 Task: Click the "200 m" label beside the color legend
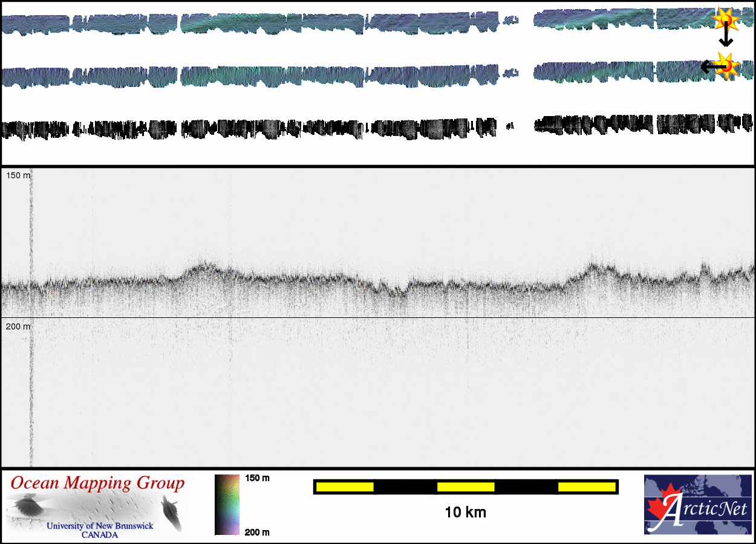coord(257,532)
